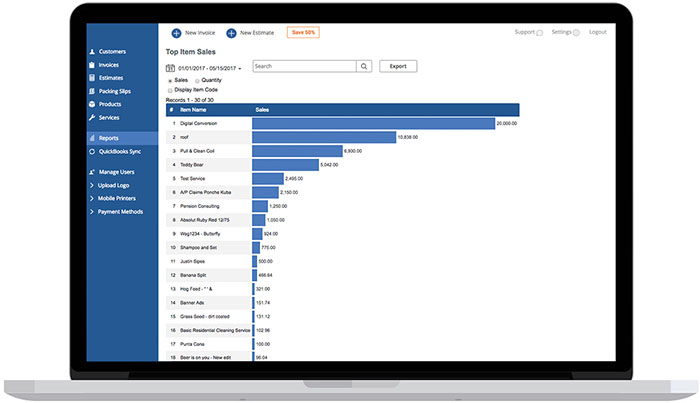Viewport: 700px width, 403px height.
Task: Click the New Invoice plus icon
Action: 176,33
